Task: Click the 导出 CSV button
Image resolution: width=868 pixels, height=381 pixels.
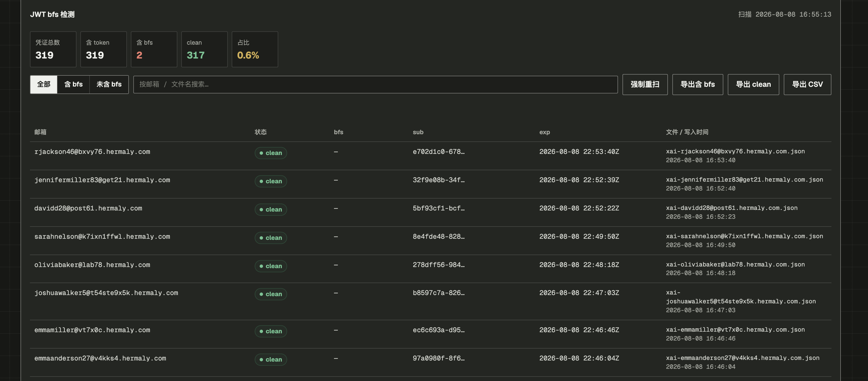Action: 807,84
